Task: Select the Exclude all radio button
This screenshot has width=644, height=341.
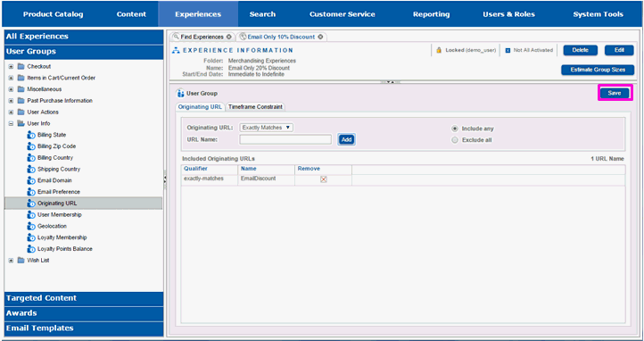Action: tap(455, 140)
